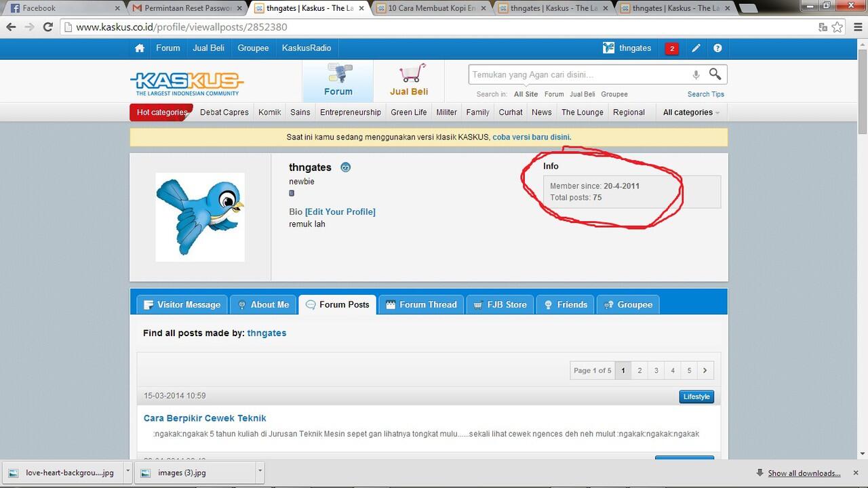This screenshot has height=488, width=868.
Task: Open the Debat Capres category
Action: click(224, 113)
